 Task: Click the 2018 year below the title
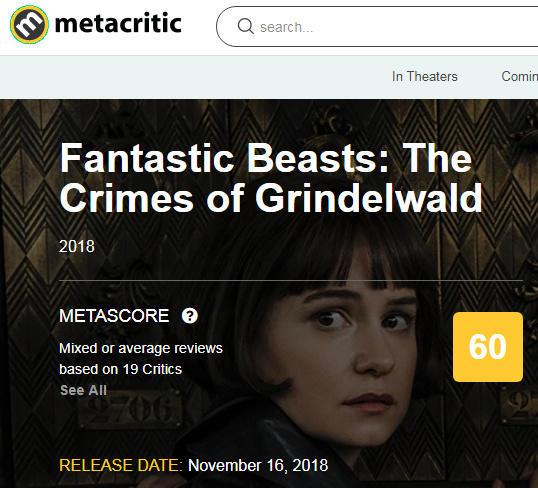click(x=77, y=246)
